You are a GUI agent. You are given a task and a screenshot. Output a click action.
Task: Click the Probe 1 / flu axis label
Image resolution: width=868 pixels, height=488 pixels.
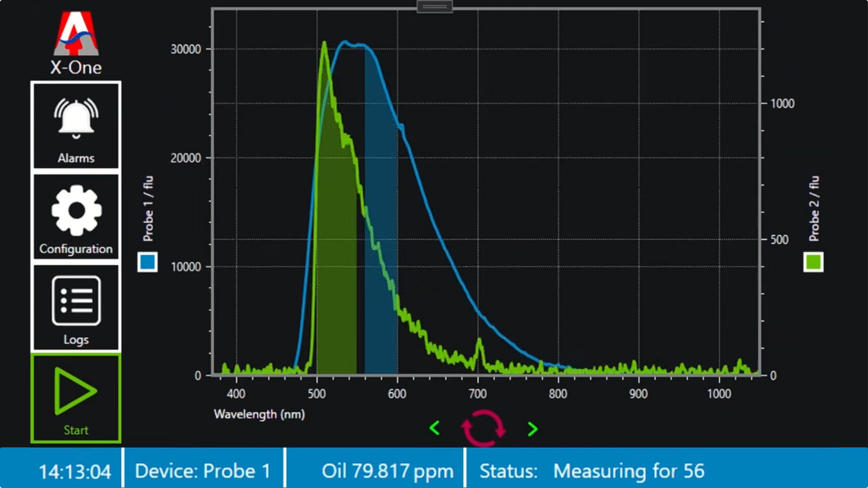click(148, 208)
